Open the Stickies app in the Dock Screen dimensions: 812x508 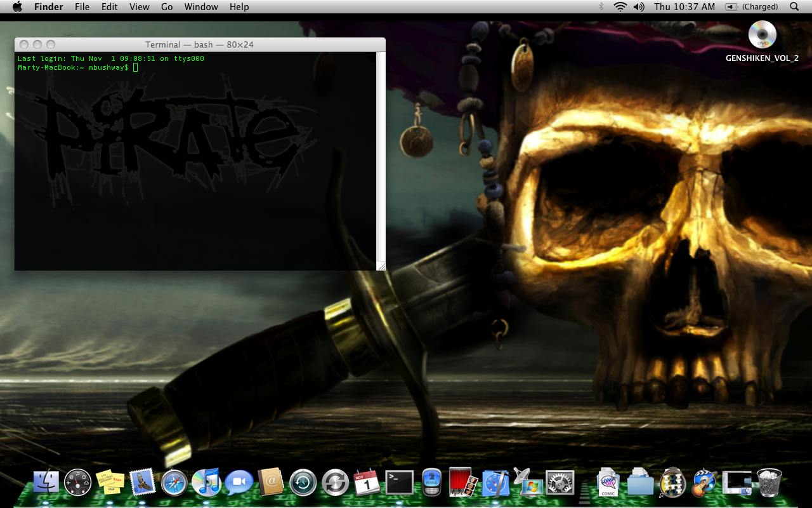click(109, 483)
